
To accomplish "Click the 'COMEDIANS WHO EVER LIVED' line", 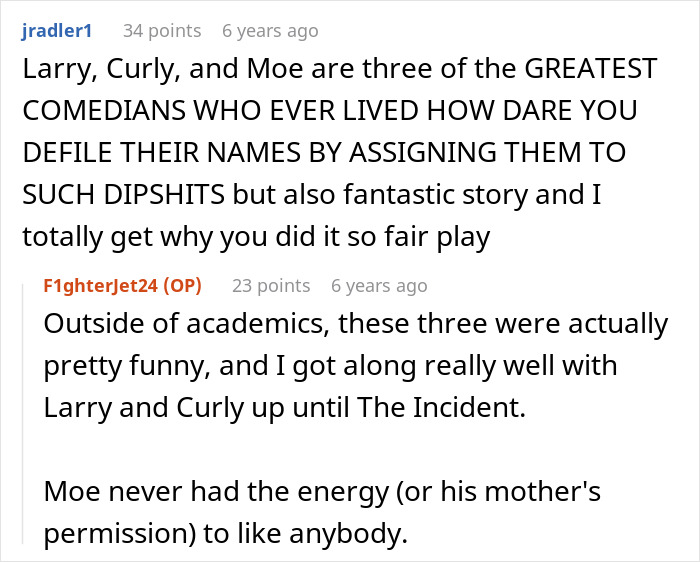I will [x=330, y=110].
